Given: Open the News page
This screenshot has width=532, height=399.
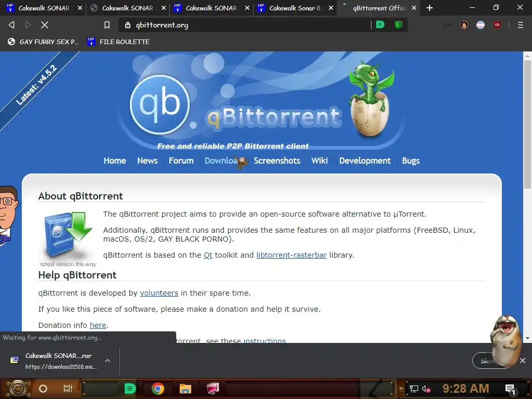Looking at the screenshot, I should [x=147, y=161].
